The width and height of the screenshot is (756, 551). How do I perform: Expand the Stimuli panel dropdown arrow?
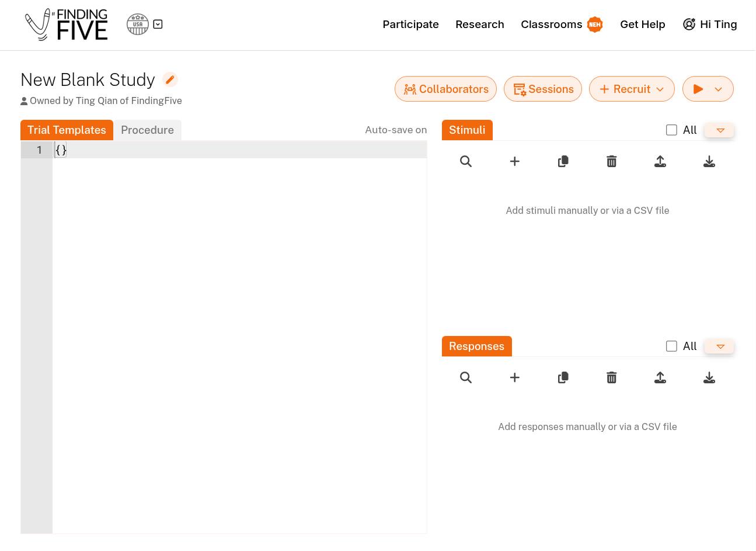pyautogui.click(x=720, y=130)
